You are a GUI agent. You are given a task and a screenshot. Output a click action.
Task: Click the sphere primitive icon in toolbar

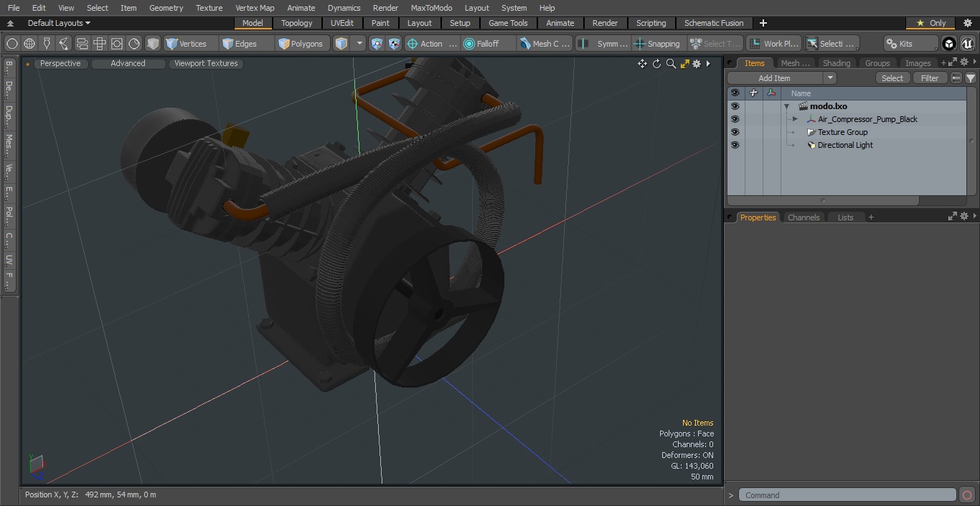11,44
